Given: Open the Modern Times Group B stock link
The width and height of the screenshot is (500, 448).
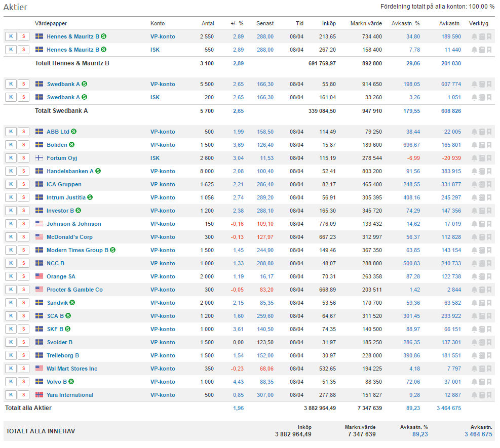Looking at the screenshot, I should 77,250.
